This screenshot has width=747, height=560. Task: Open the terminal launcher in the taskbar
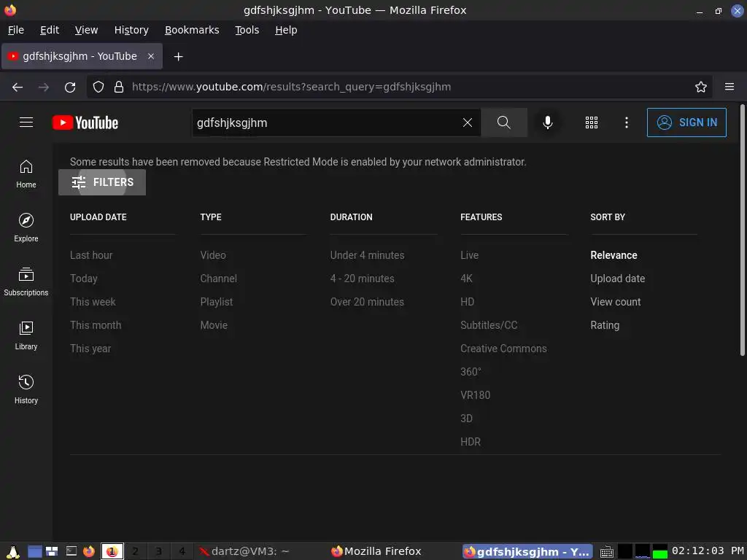pos(71,551)
